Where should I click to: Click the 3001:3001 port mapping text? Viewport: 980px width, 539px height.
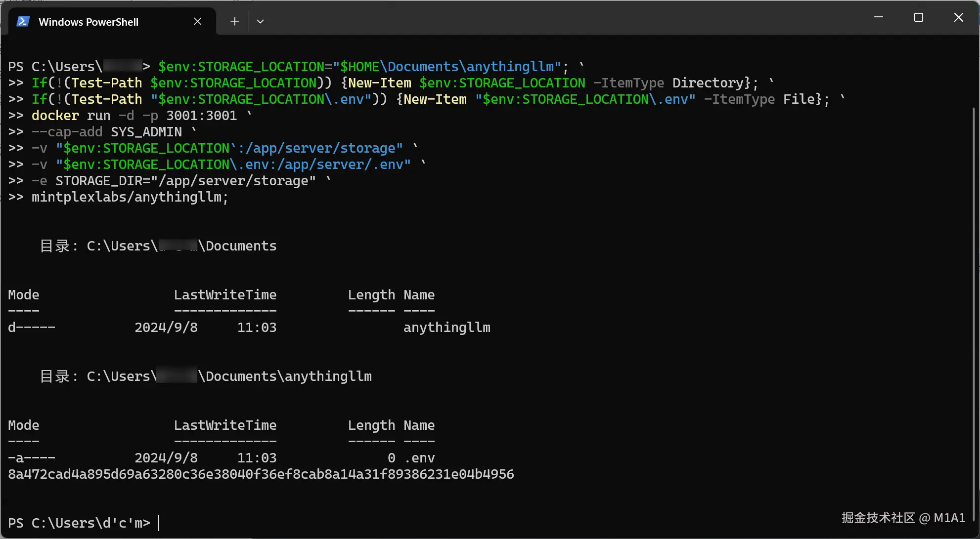201,116
